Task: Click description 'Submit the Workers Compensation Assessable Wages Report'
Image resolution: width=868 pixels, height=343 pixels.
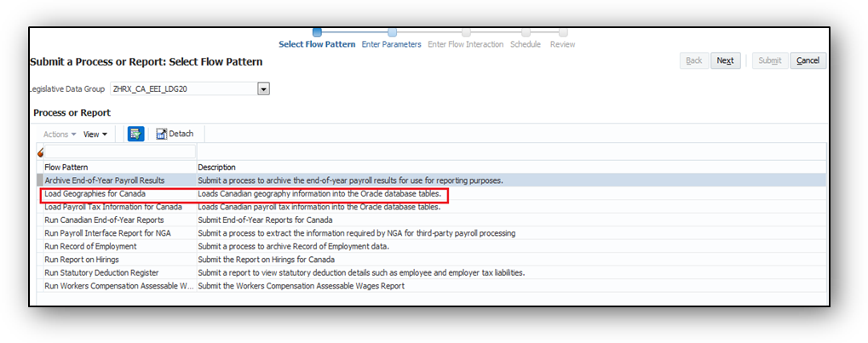Action: pyautogui.click(x=302, y=286)
